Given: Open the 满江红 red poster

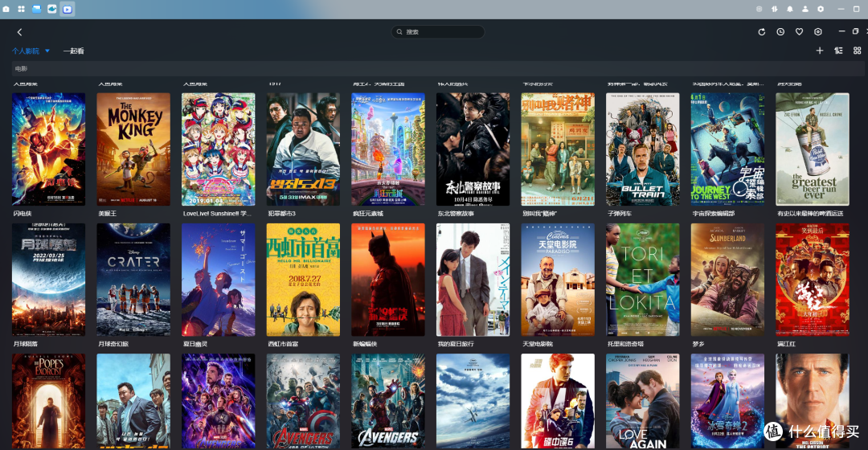Looking at the screenshot, I should tap(813, 280).
